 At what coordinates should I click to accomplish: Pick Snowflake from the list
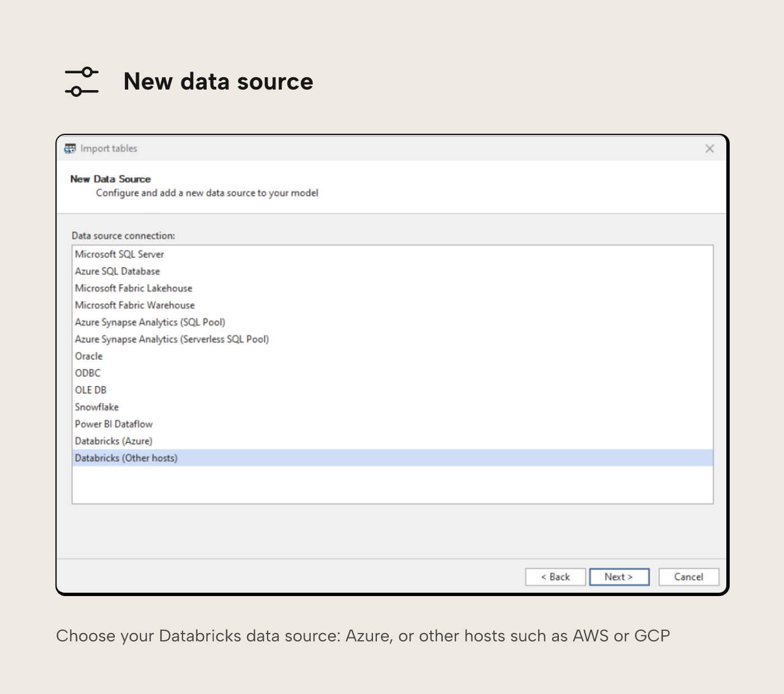393,407
